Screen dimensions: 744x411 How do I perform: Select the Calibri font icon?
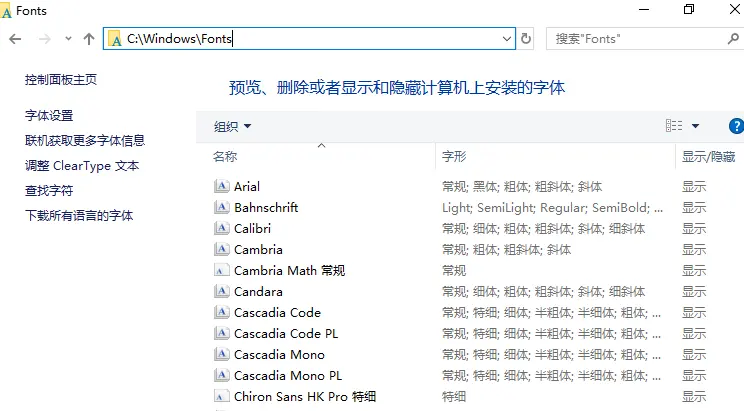(221, 228)
